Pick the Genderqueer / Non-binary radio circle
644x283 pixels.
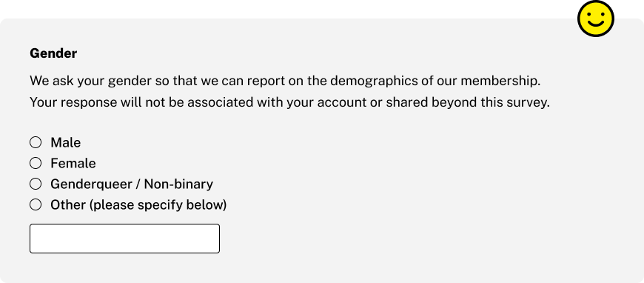coord(36,184)
